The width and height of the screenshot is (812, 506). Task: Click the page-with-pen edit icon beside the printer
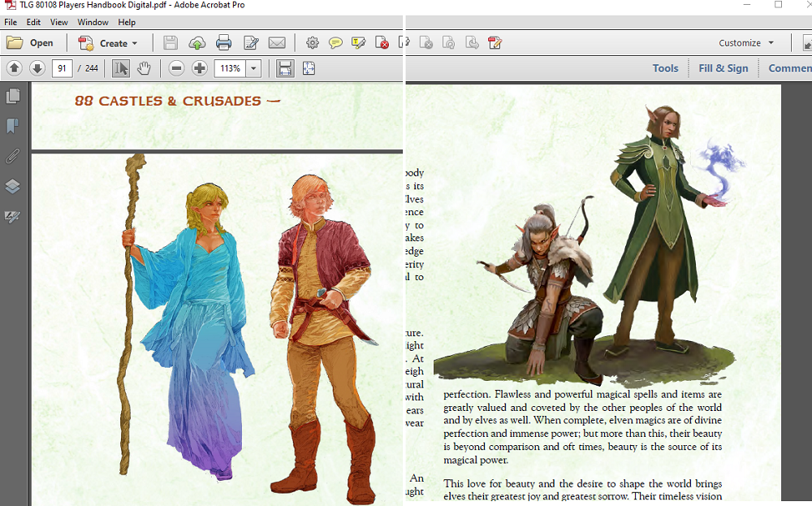[251, 43]
